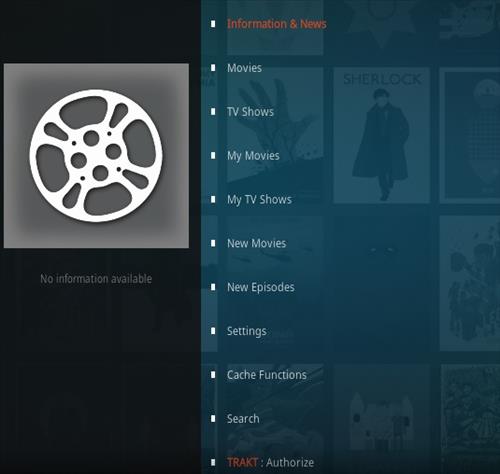Click the bullet icon beside Cache Functions

tap(213, 375)
